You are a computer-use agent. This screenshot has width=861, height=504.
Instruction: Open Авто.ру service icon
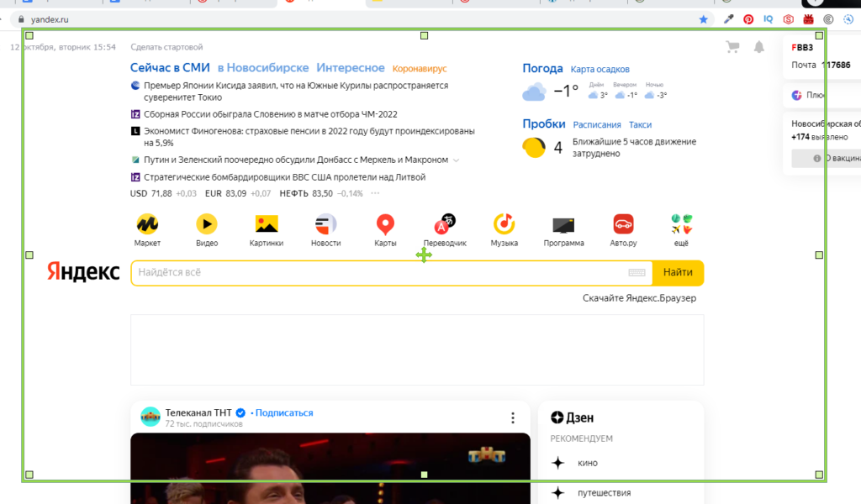623,223
